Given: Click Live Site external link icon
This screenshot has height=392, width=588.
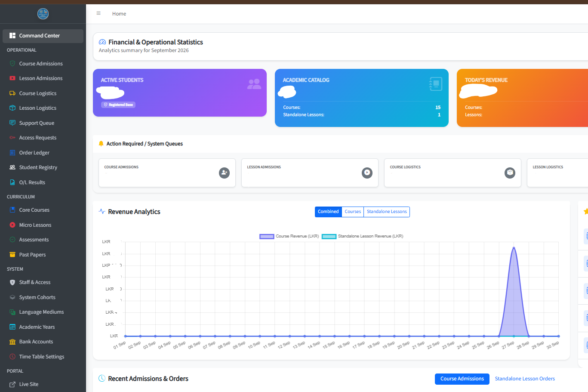Looking at the screenshot, I should point(12,384).
